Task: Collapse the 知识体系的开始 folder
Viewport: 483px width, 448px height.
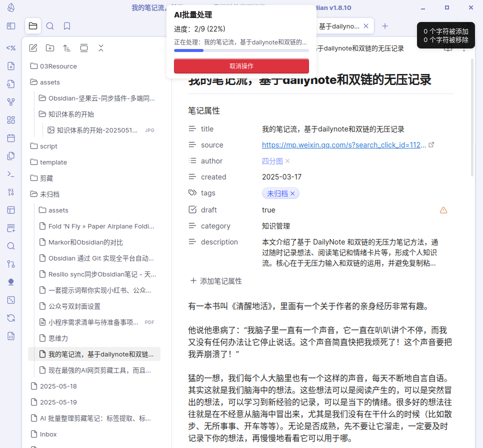Action: (x=42, y=114)
